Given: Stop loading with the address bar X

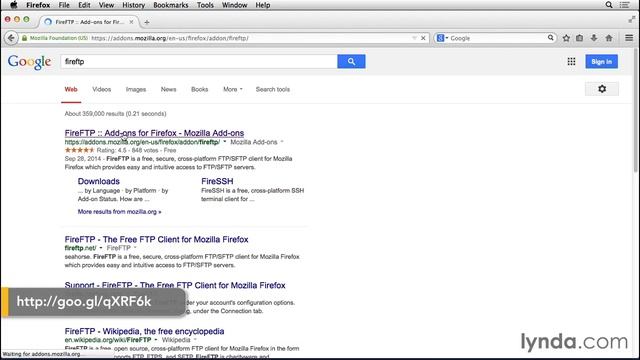Looking at the screenshot, I should [x=423, y=38].
